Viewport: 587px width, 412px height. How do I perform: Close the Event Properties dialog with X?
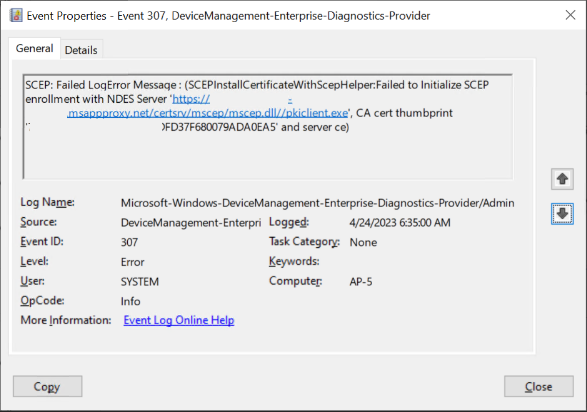click(x=570, y=15)
